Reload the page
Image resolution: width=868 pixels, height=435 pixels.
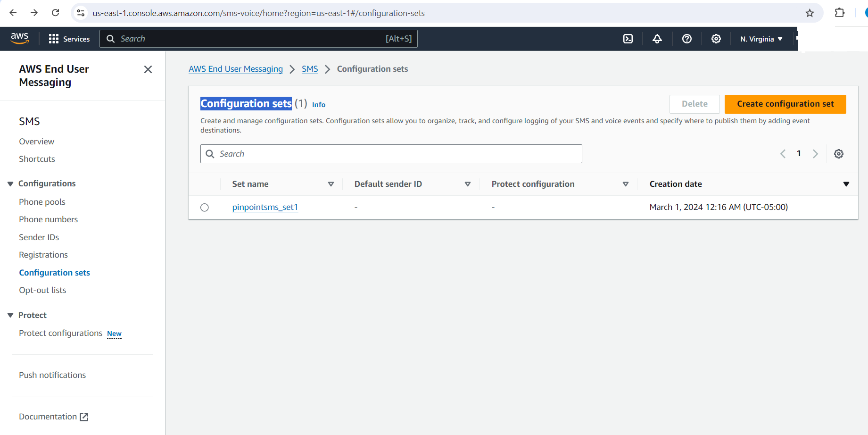[x=55, y=13]
